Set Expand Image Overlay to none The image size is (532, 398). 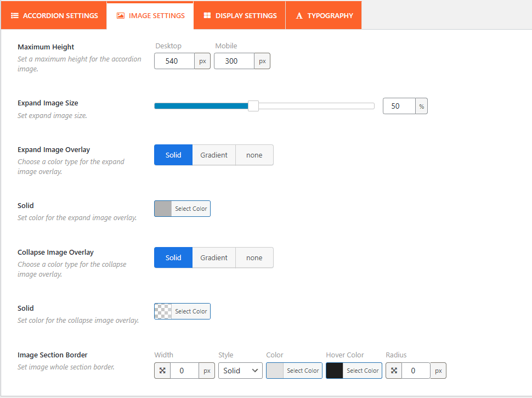[x=254, y=155]
